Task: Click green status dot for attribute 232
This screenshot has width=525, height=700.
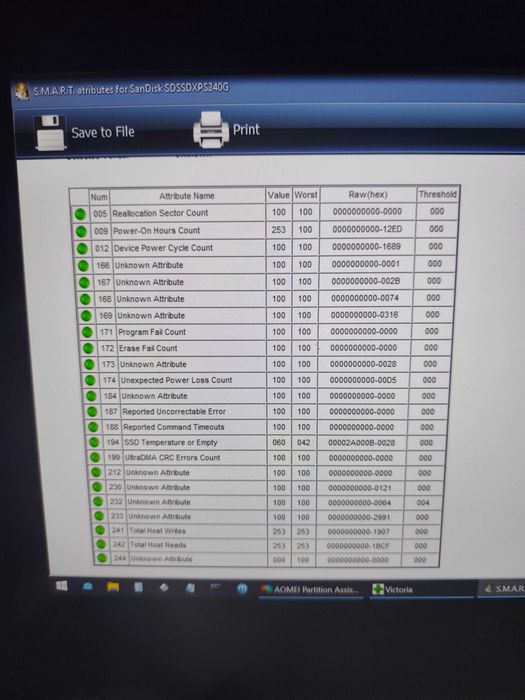Action: [98, 502]
